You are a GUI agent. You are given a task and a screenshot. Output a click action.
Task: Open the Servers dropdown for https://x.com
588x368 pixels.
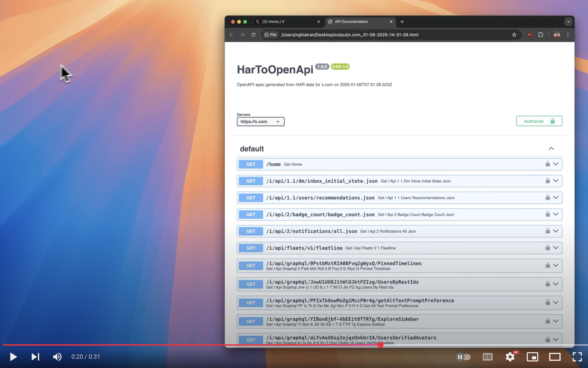click(x=260, y=122)
